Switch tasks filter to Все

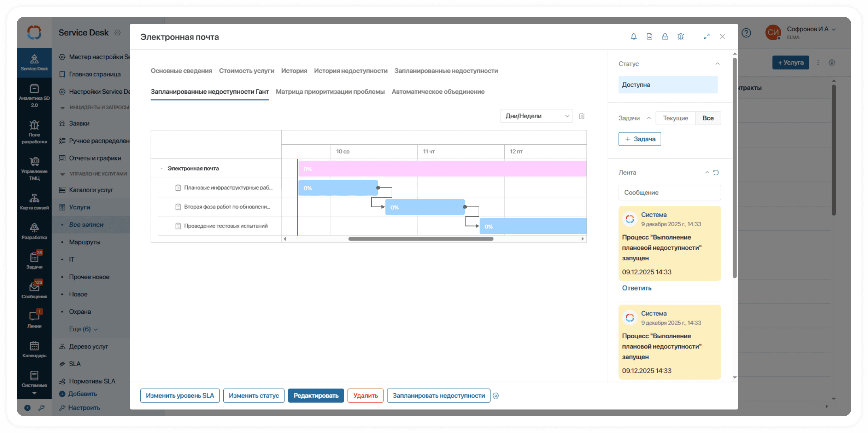[708, 118]
